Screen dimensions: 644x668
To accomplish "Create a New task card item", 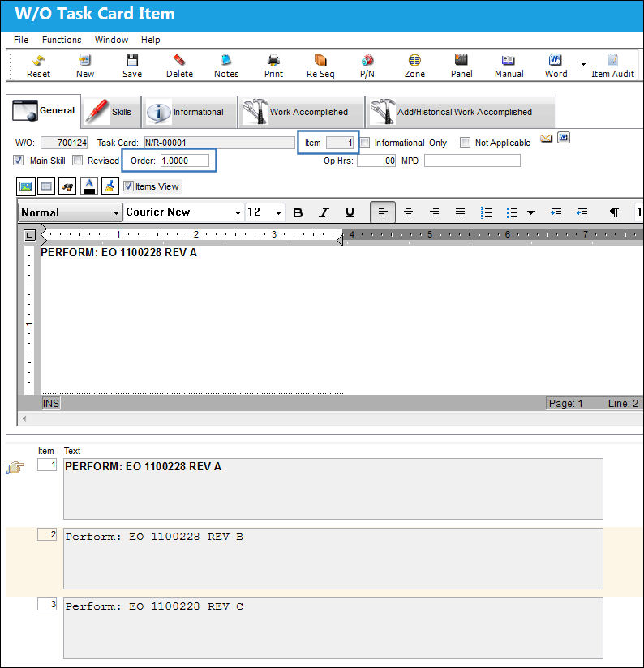I will pos(85,66).
